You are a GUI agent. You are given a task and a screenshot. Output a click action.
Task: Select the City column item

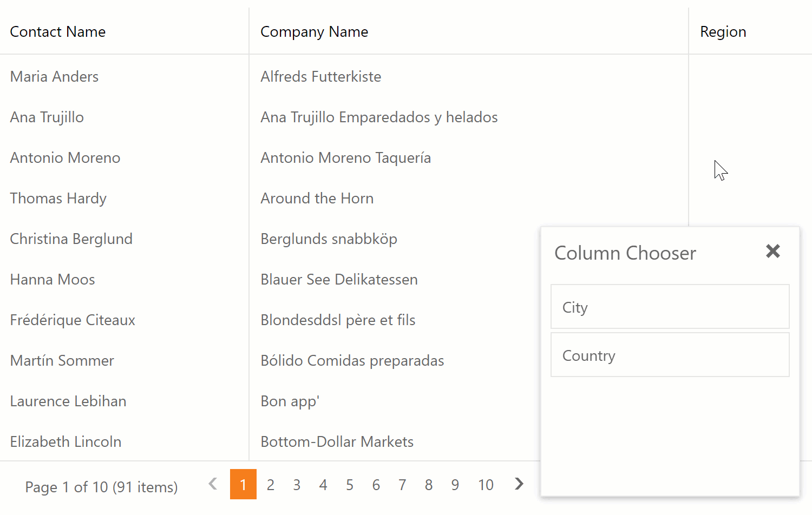tap(670, 307)
